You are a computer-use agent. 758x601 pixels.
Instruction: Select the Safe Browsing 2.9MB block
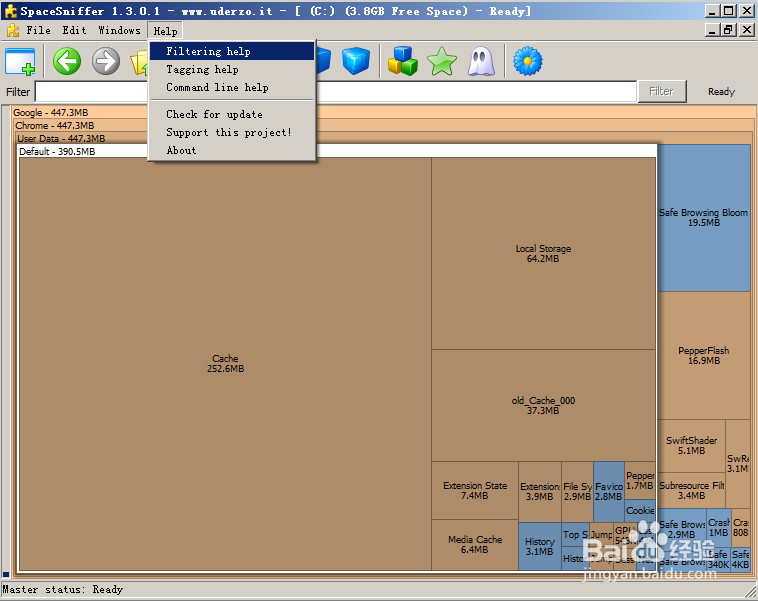tap(682, 529)
